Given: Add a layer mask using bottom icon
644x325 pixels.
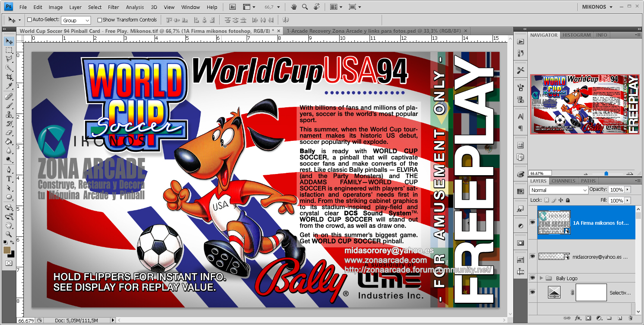Looking at the screenshot, I should [x=588, y=318].
